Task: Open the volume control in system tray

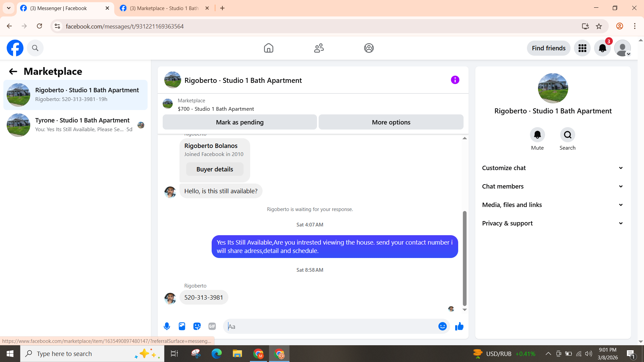Action: (x=589, y=354)
